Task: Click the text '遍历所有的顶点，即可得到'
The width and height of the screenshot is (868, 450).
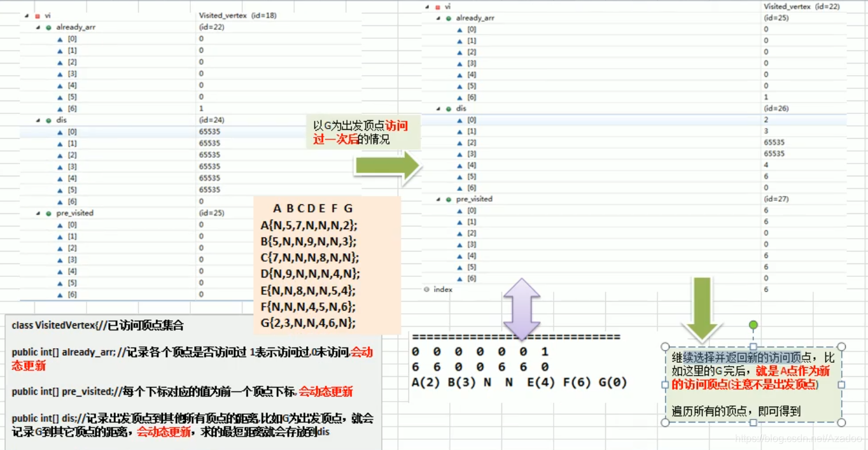Action: tap(736, 411)
